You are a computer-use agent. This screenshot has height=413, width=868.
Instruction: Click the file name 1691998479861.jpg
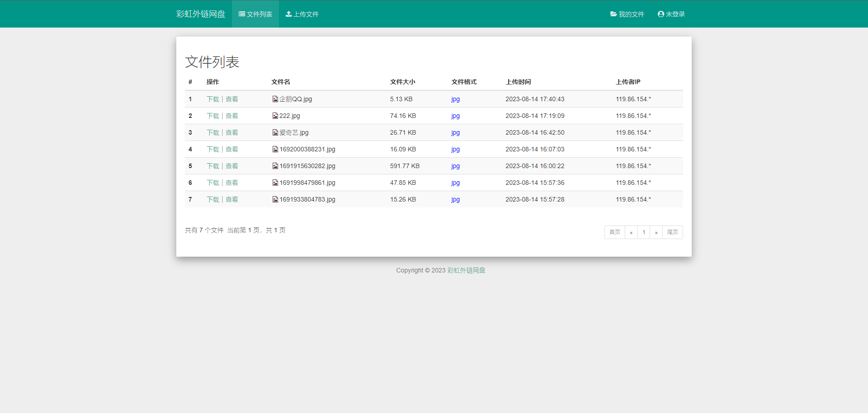click(307, 183)
